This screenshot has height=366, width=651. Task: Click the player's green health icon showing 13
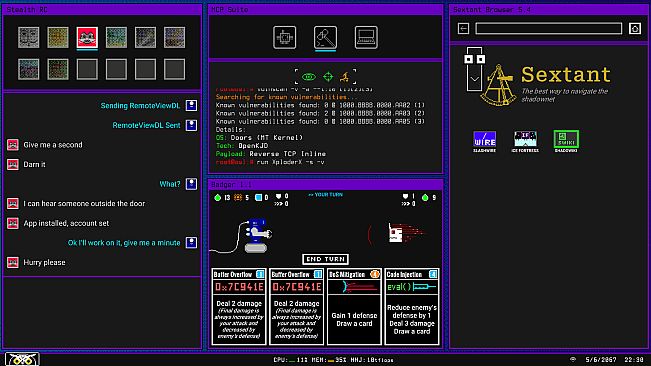218,198
